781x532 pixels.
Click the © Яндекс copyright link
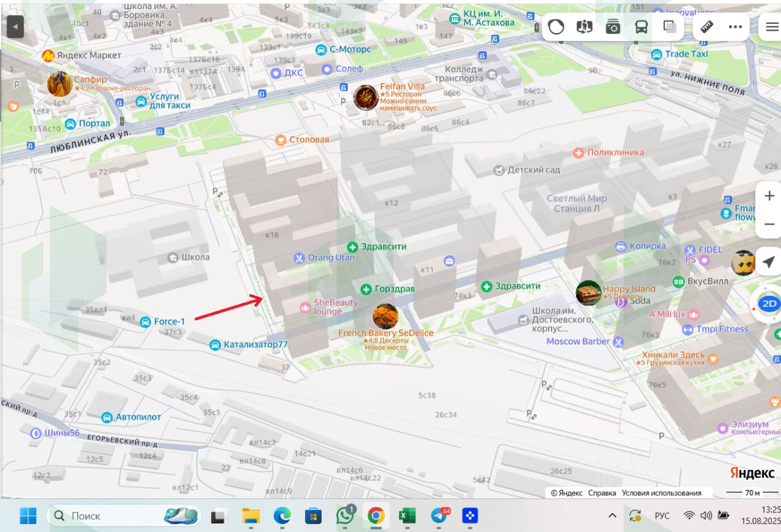click(x=567, y=493)
